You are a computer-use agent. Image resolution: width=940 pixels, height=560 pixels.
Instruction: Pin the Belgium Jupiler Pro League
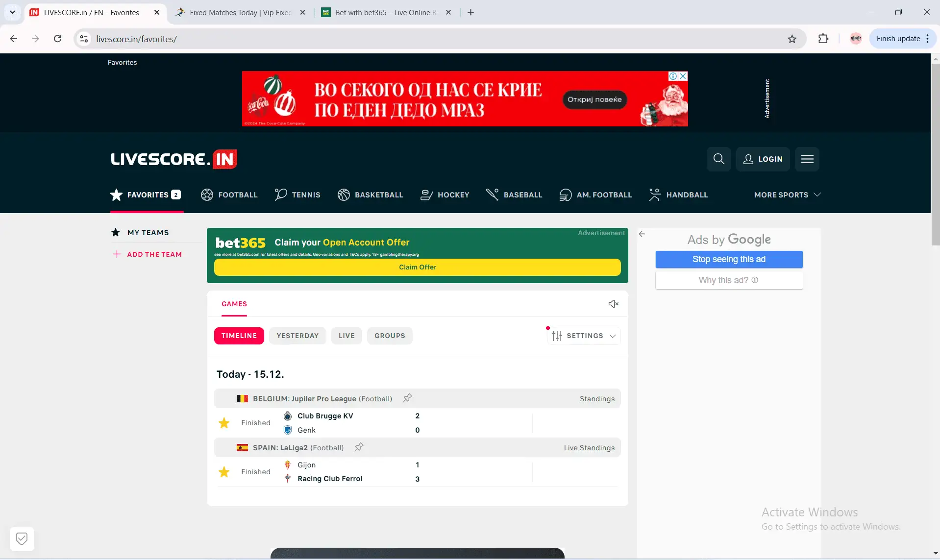(x=407, y=398)
